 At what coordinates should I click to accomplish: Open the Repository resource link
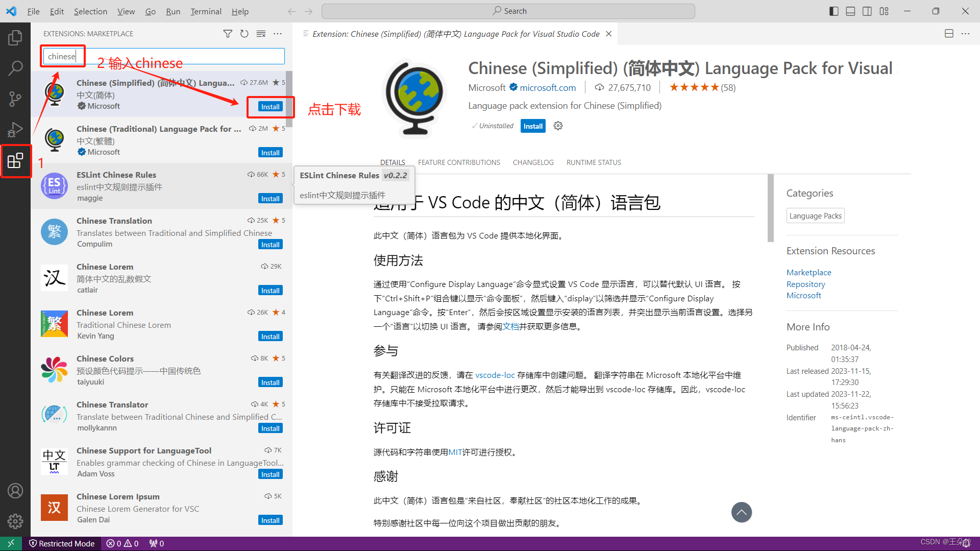click(x=805, y=284)
